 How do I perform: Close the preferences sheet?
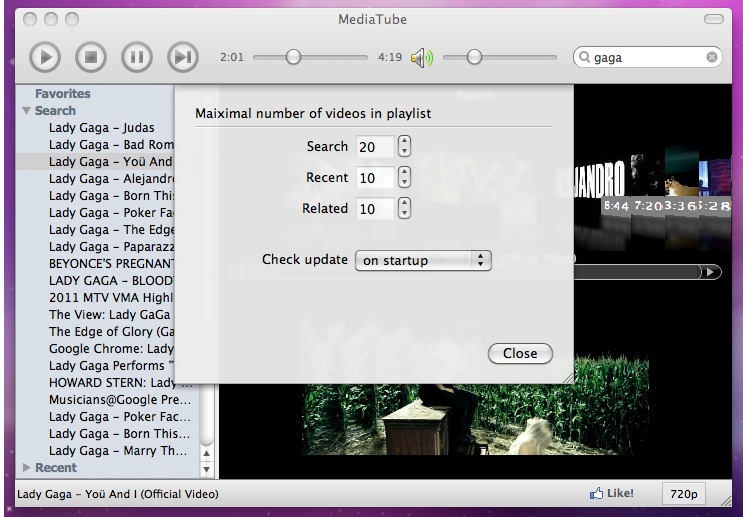coord(520,353)
